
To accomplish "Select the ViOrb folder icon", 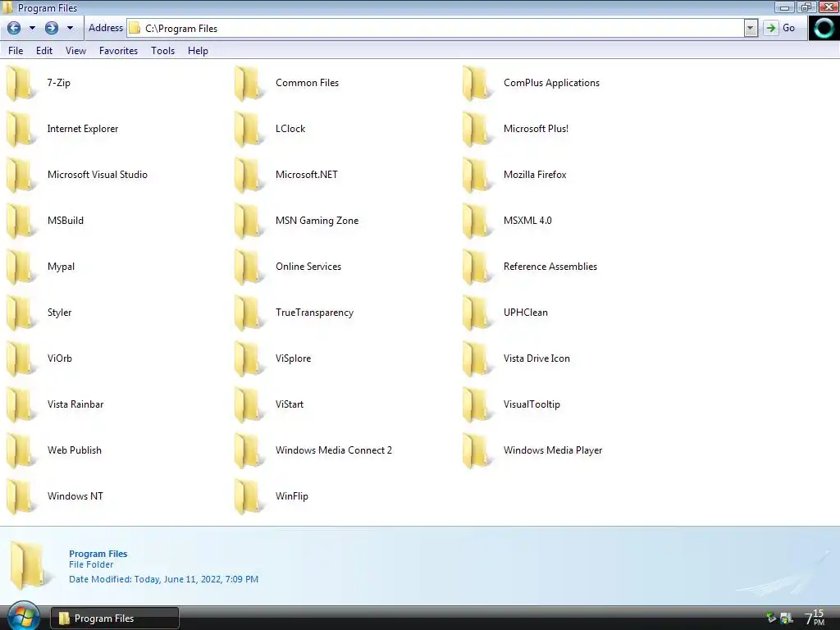I will pyautogui.click(x=21, y=359).
